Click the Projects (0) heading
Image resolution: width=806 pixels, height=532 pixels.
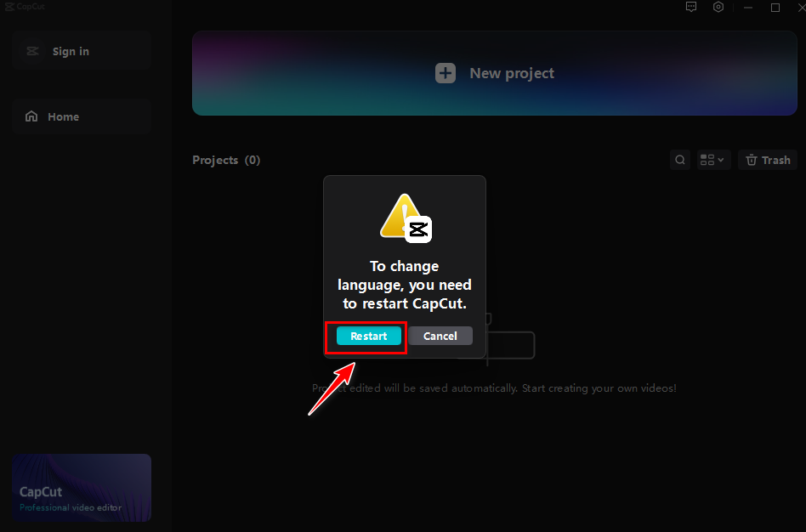tap(226, 160)
